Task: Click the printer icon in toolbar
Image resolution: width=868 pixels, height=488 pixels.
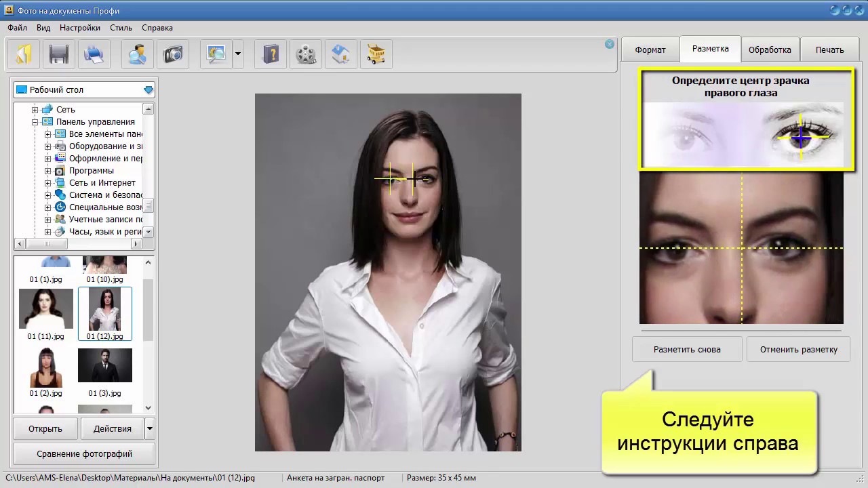Action: coord(94,54)
